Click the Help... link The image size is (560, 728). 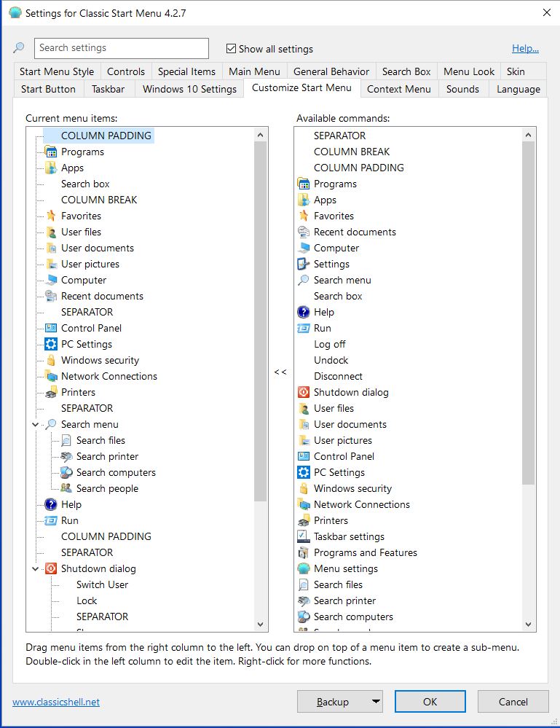(x=525, y=49)
